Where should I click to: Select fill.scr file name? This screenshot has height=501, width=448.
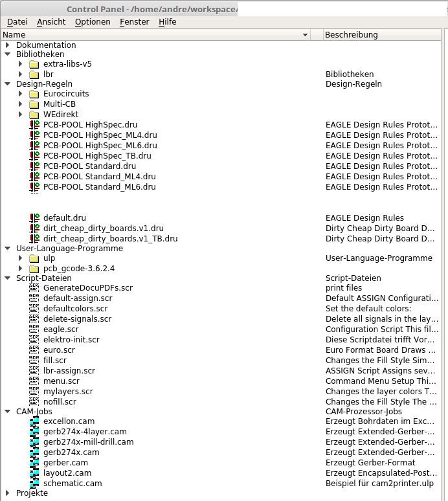point(55,361)
